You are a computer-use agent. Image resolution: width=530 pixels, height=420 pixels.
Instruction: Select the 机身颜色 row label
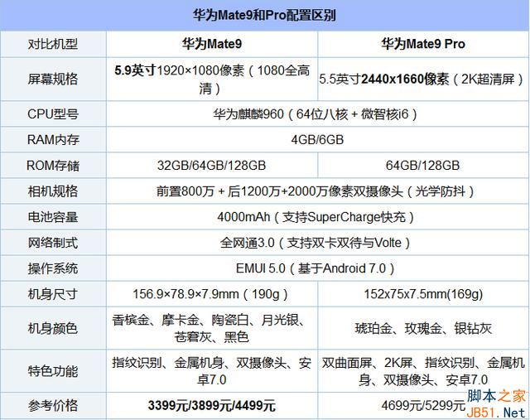click(x=53, y=328)
